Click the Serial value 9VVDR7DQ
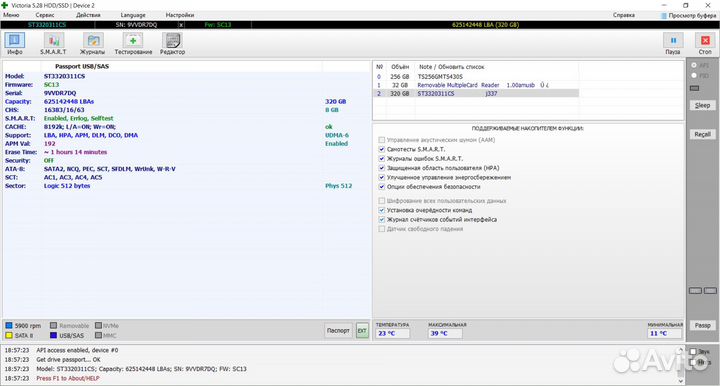Viewport: 720px width, 386px height. click(x=60, y=93)
